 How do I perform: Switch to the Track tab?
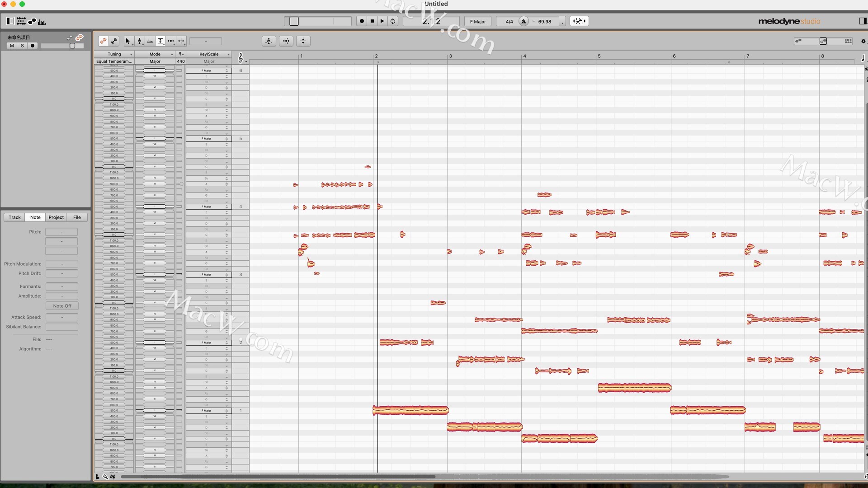(x=14, y=217)
